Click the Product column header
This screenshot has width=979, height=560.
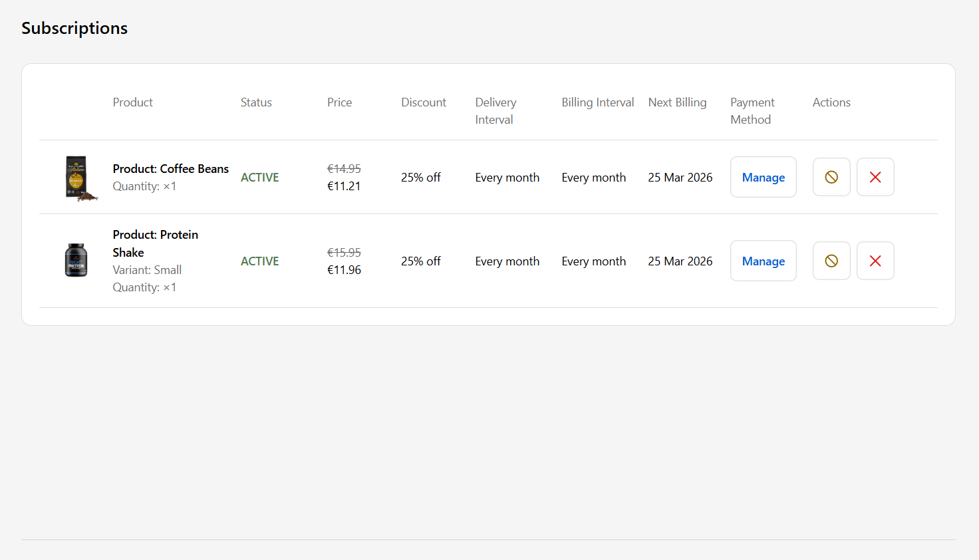tap(132, 102)
